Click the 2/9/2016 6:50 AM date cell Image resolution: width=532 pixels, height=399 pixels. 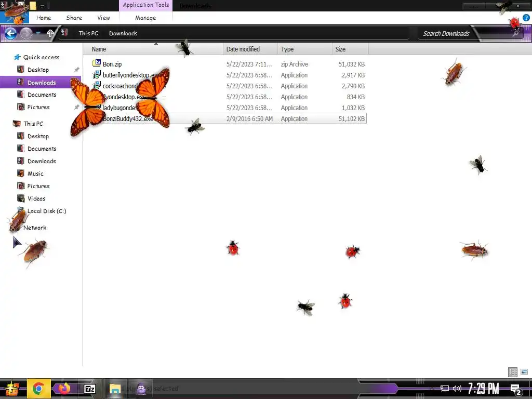click(250, 119)
